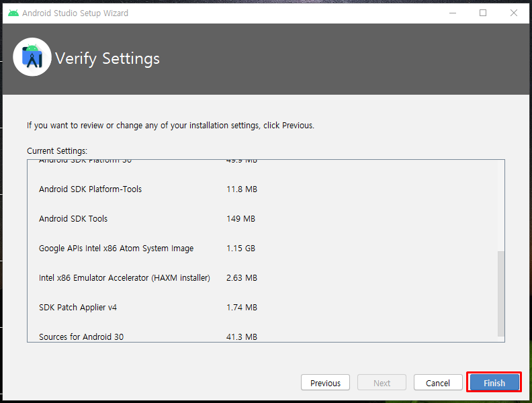Screen dimensions: 532x403
Task: Click the 149 MB size value
Action: (240, 218)
